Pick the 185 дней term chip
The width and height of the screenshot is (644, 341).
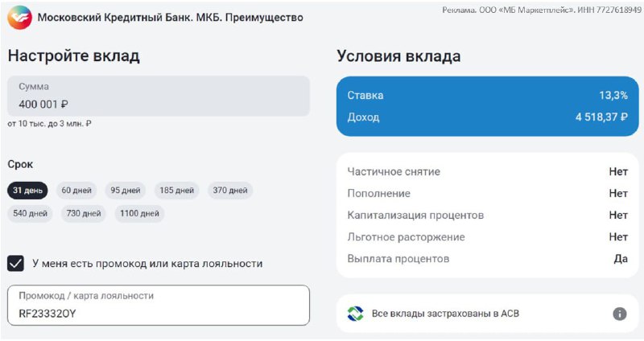point(176,191)
